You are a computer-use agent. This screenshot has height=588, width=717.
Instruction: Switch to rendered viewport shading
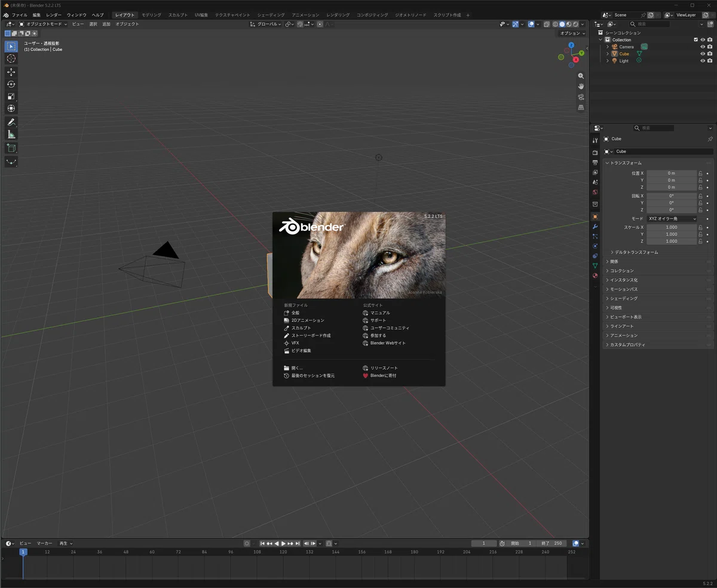pos(576,24)
